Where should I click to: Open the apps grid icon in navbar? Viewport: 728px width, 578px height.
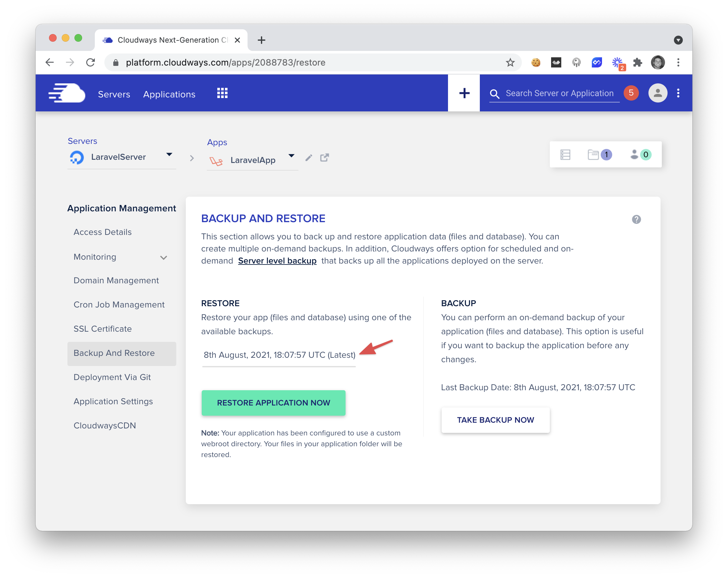(222, 93)
